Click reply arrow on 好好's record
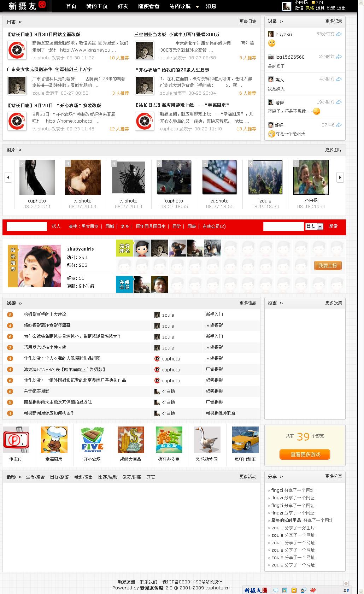 [339, 125]
